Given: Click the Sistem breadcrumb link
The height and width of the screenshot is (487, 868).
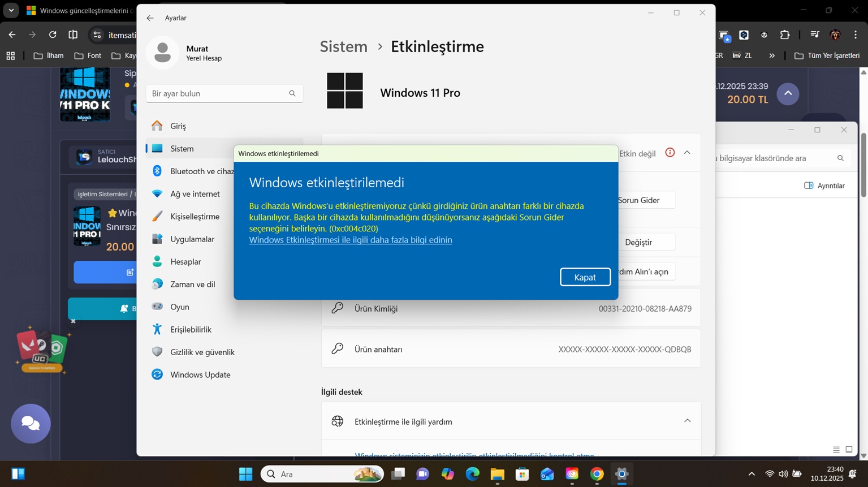Looking at the screenshot, I should 343,46.
